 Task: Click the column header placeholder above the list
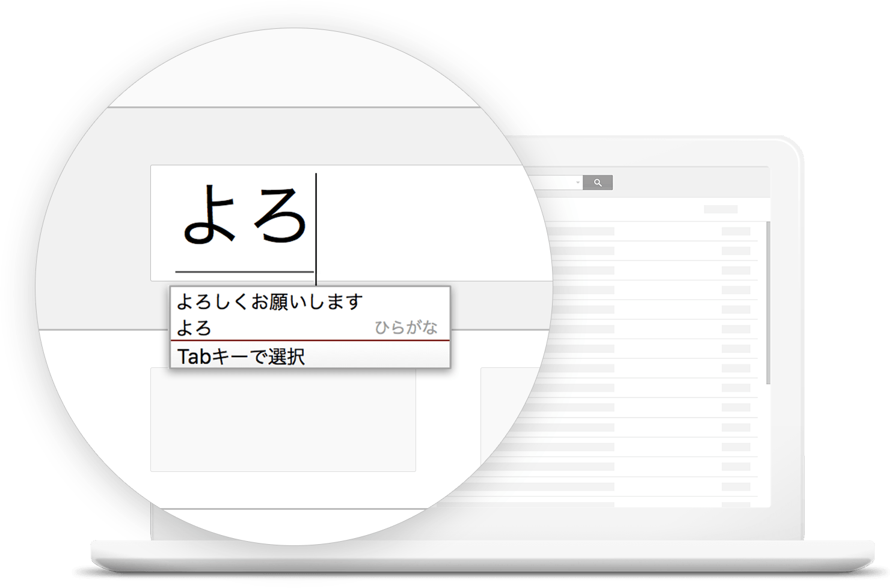pyautogui.click(x=720, y=209)
